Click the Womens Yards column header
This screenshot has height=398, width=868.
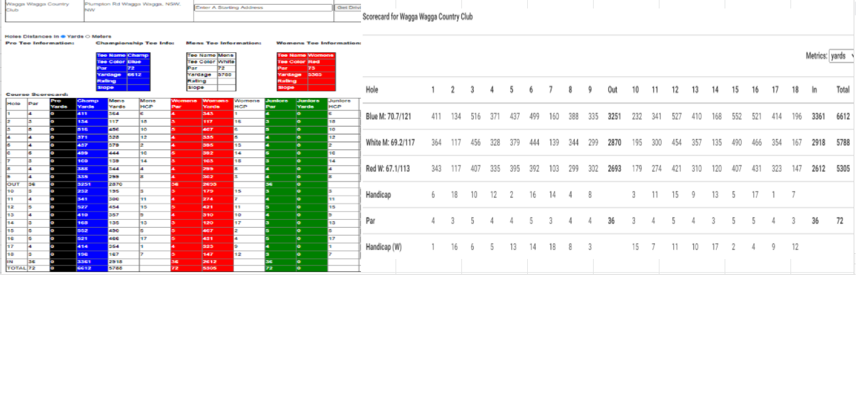(217, 104)
